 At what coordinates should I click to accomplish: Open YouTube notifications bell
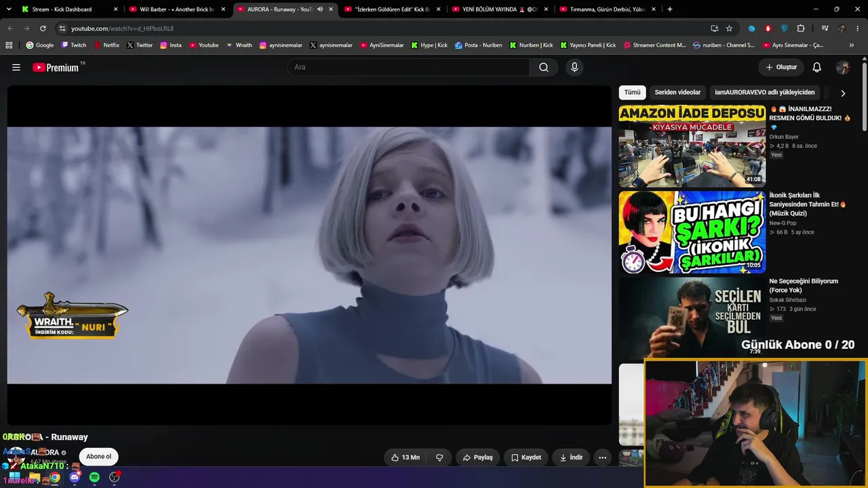coord(817,67)
